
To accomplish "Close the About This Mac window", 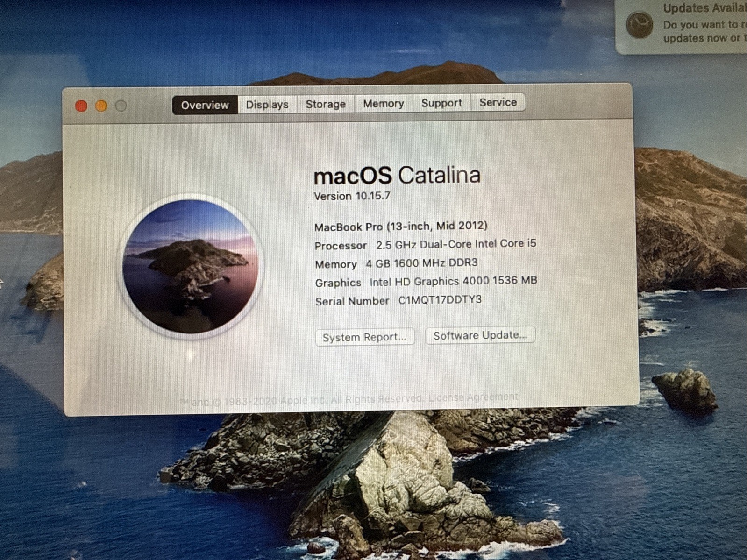I will 81,106.
